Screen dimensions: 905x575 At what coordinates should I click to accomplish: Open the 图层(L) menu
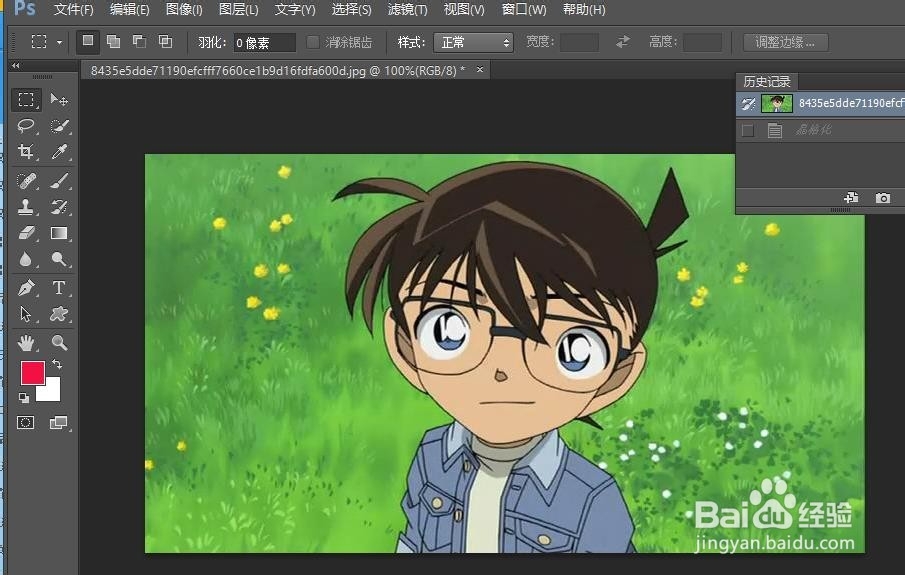click(x=239, y=9)
